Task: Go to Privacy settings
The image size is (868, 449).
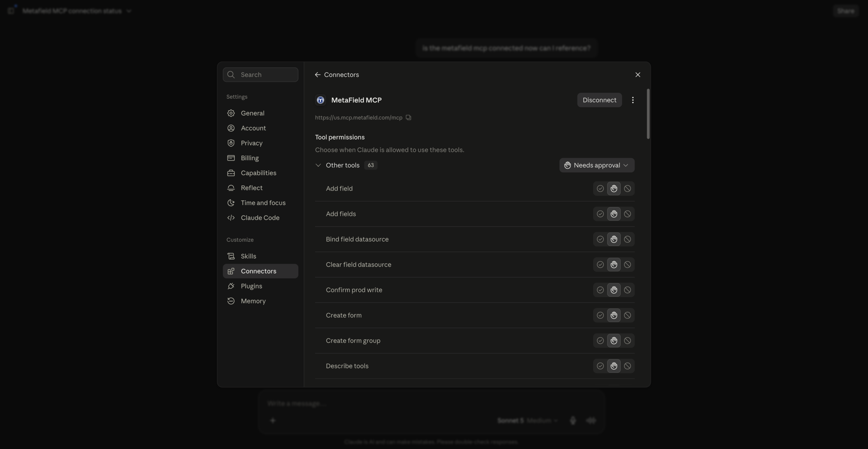Action: [x=260, y=143]
